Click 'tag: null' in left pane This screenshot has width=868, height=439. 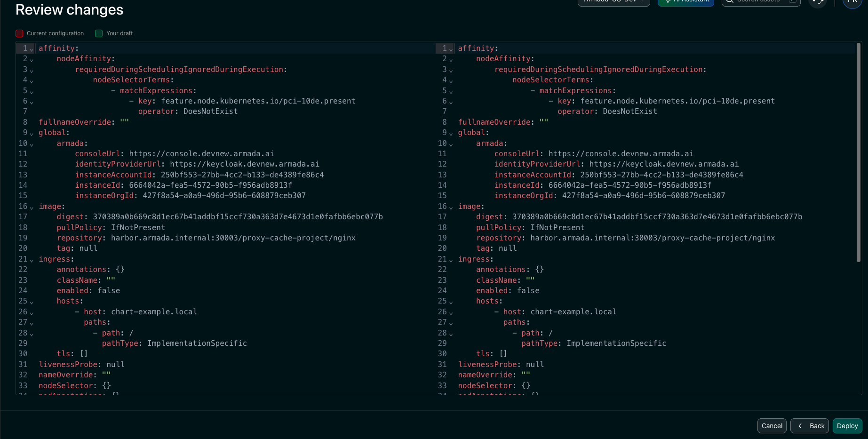[77, 248]
